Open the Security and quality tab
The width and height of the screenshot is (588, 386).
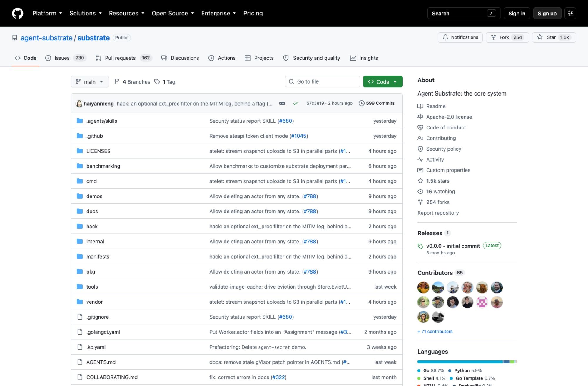pyautogui.click(x=312, y=58)
